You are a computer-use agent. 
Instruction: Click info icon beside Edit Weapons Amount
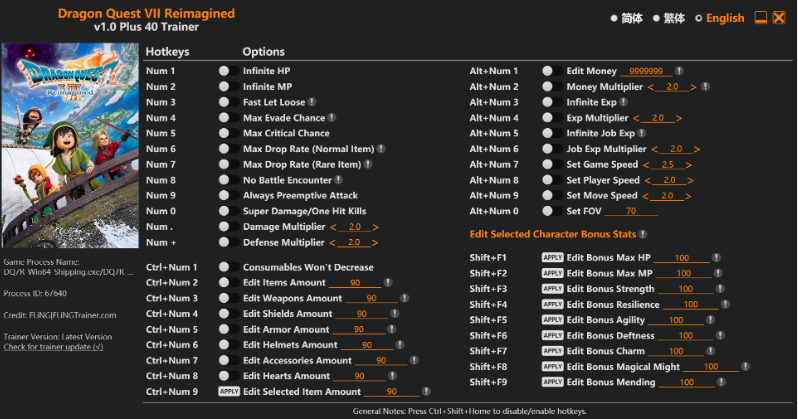pyautogui.click(x=404, y=298)
